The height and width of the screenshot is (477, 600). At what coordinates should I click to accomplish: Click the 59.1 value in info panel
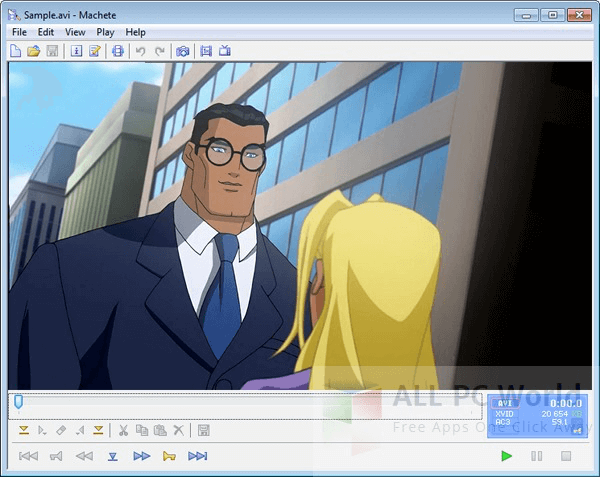[x=560, y=422]
